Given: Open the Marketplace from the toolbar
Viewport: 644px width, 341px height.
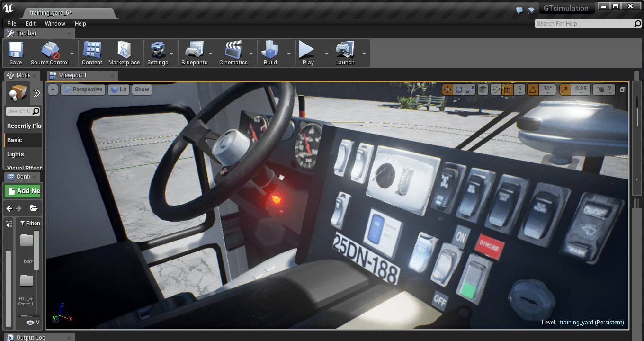Looking at the screenshot, I should [124, 53].
